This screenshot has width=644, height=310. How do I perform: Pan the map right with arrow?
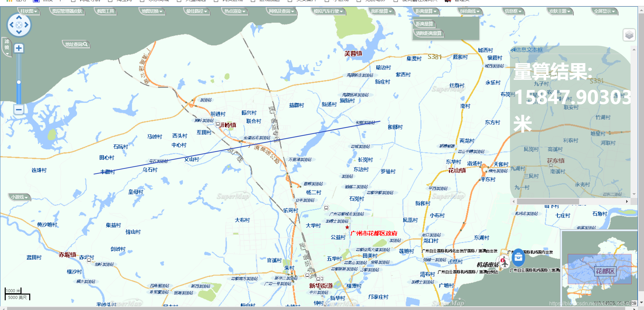tap(26, 25)
